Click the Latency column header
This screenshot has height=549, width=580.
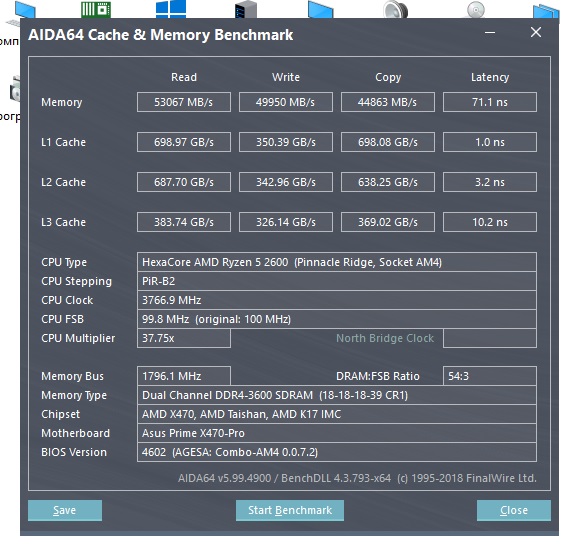pos(490,77)
